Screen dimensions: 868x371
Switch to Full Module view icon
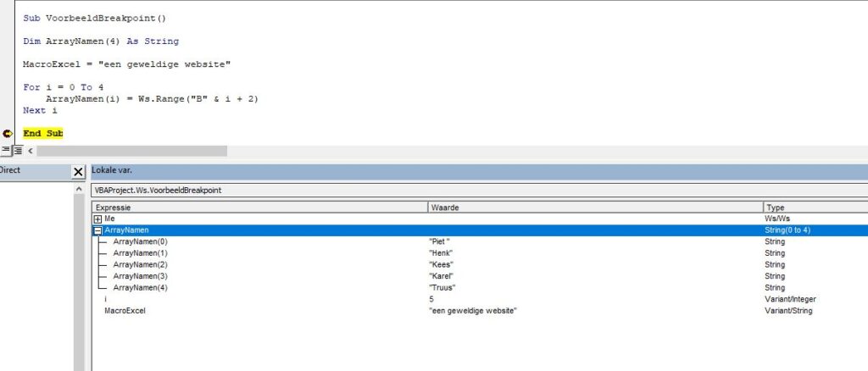coord(17,150)
